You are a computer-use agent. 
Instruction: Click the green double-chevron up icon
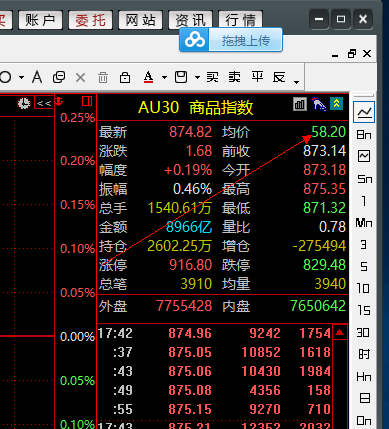(337, 104)
